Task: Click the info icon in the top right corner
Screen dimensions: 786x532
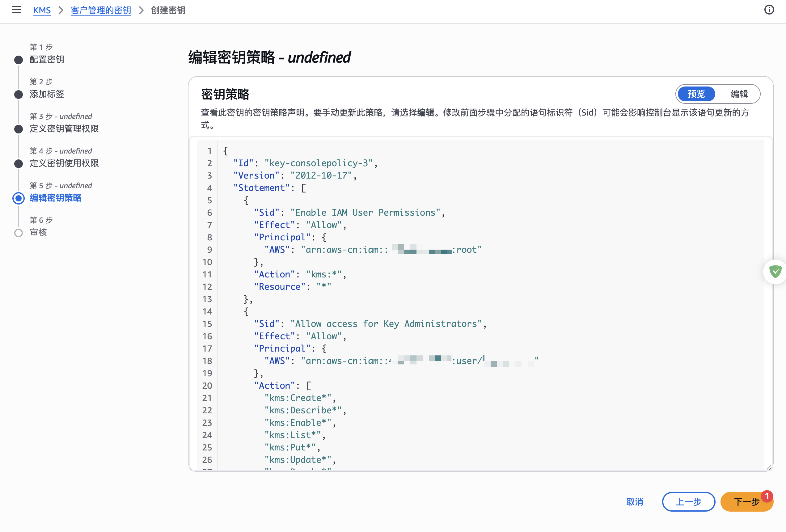Action: coord(769,10)
